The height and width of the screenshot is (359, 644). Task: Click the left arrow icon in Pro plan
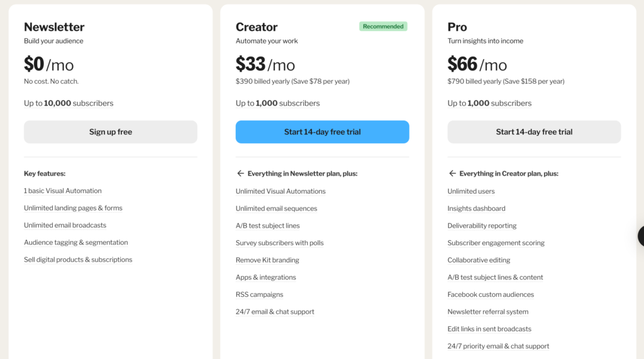(x=452, y=174)
